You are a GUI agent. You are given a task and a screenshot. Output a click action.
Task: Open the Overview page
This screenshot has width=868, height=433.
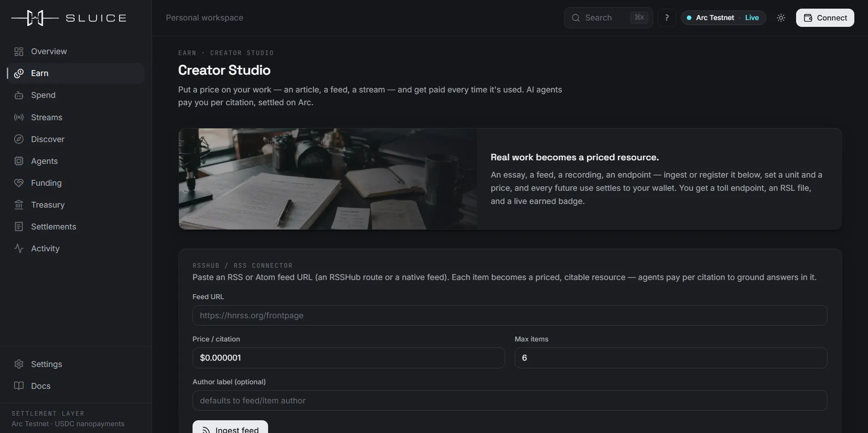pyautogui.click(x=76, y=51)
